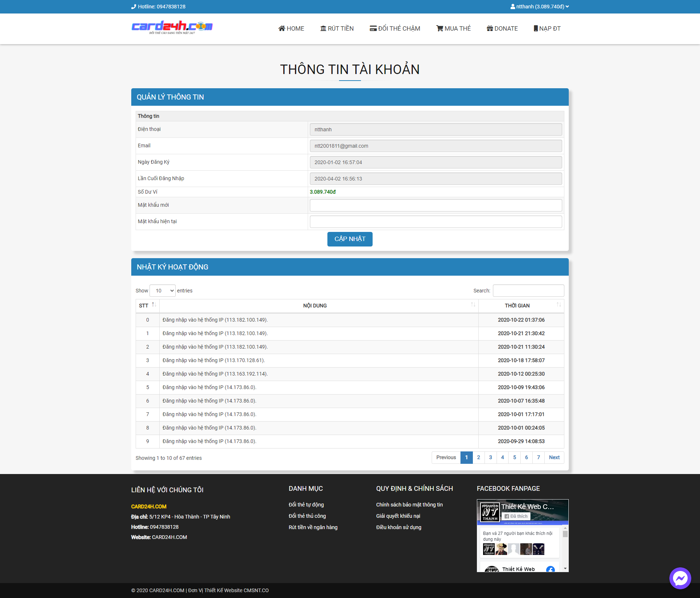Click the Facebook icon in fanpage widget

pos(550,569)
